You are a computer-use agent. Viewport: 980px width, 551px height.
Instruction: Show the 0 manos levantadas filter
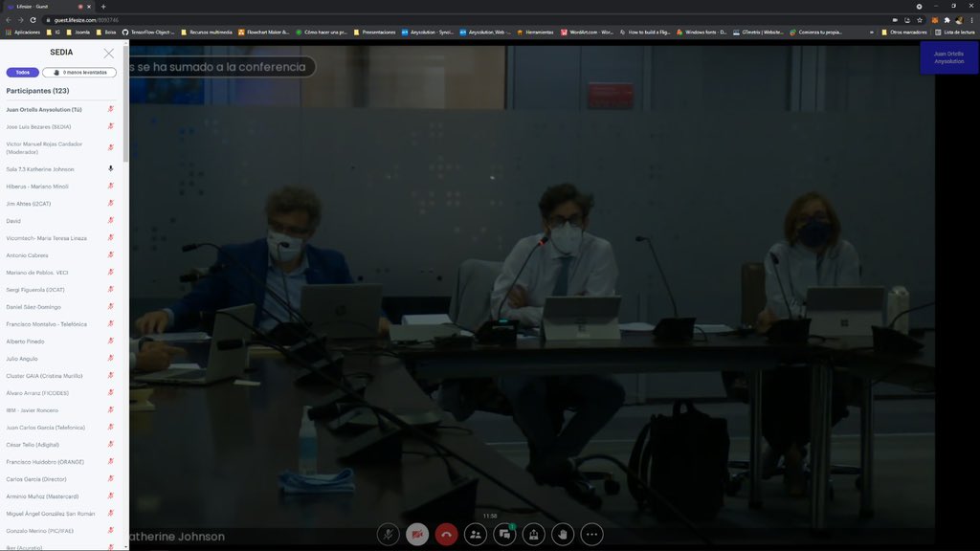79,73
